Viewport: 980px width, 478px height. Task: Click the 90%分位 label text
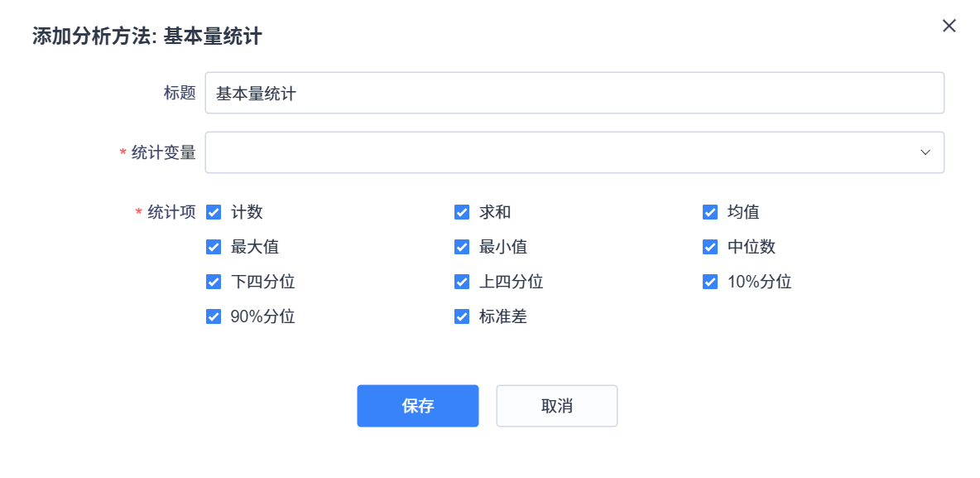click(262, 316)
